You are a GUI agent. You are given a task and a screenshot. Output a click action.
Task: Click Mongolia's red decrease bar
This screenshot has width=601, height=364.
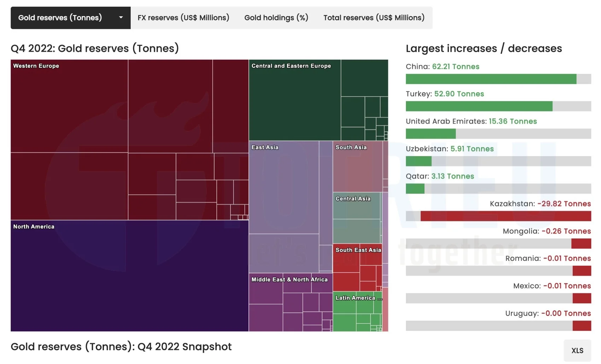click(x=581, y=243)
